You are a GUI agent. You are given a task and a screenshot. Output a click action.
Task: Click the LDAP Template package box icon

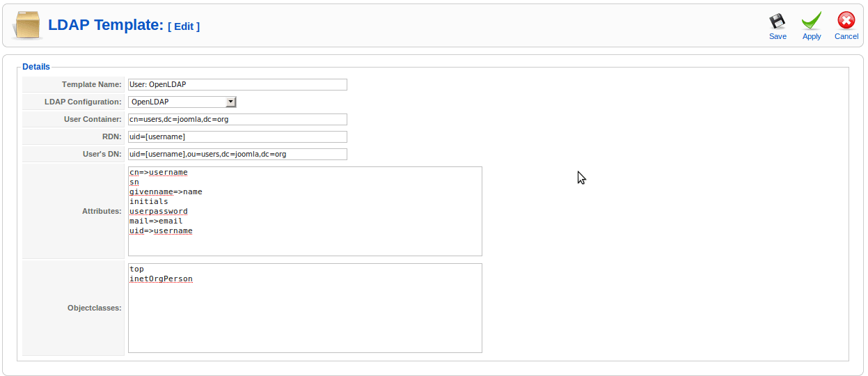[27, 26]
